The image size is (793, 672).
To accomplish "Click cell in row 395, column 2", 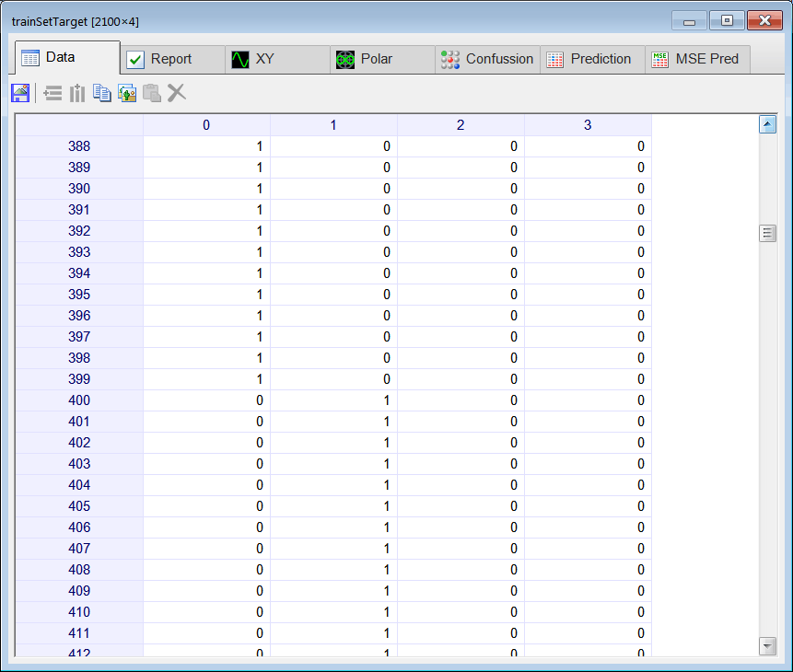I will (x=461, y=295).
